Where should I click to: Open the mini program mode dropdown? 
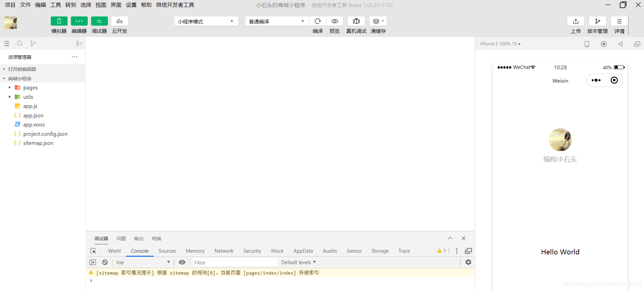(206, 22)
